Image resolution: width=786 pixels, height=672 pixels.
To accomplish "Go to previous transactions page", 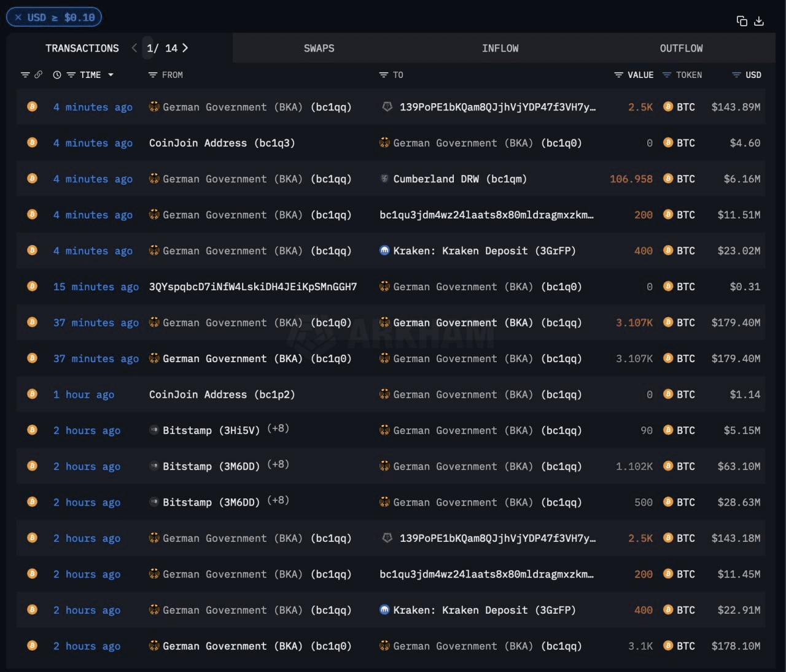I will [x=134, y=48].
